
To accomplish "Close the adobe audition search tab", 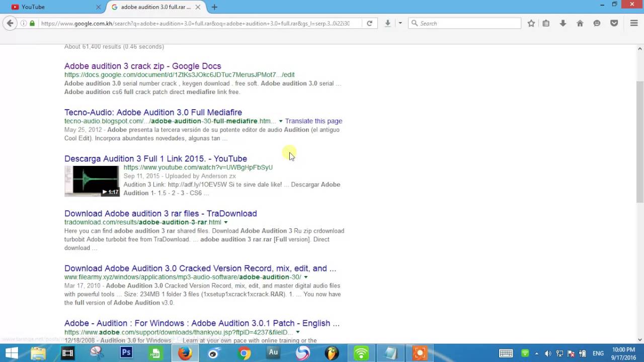I will [x=198, y=7].
